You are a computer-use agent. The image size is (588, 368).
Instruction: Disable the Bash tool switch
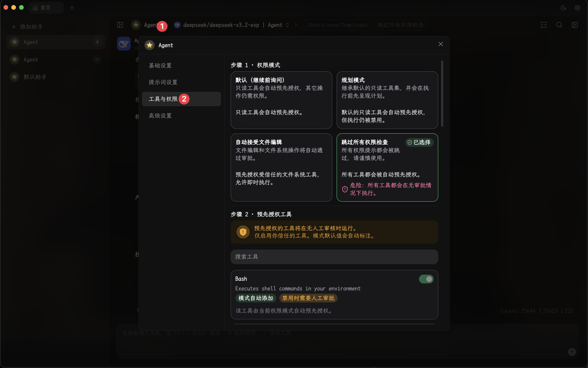(x=426, y=279)
